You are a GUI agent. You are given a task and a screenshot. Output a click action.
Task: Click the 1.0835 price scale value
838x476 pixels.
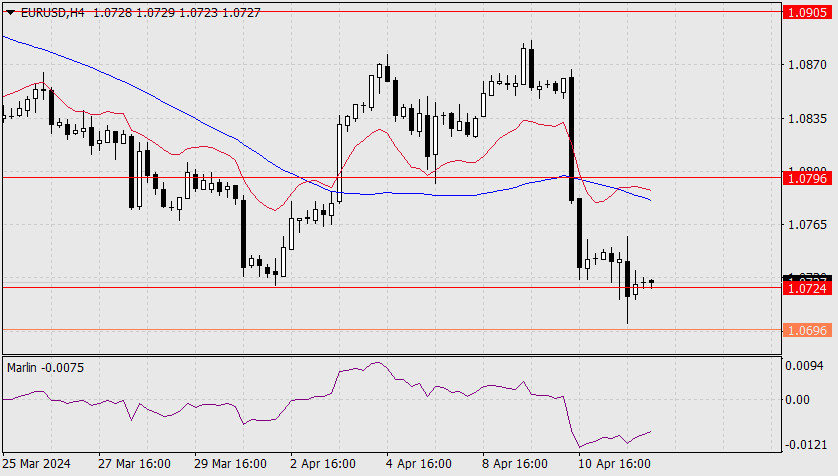(808, 118)
